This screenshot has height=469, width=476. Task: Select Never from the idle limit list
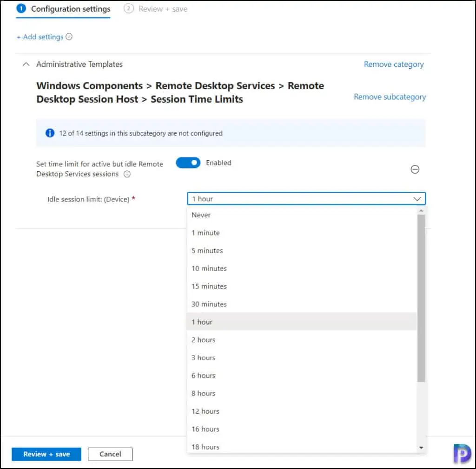[x=301, y=215]
